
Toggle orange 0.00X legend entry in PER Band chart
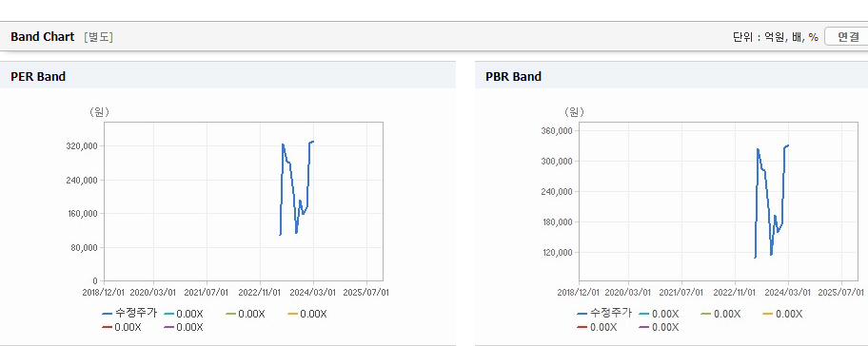coord(307,314)
